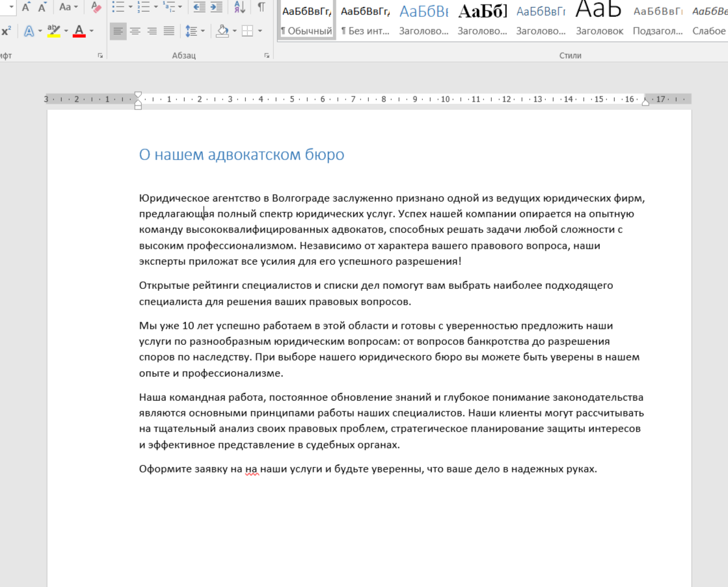Click the heading О нашем адвокатском бюро
Screen dimensions: 728x587
241,155
